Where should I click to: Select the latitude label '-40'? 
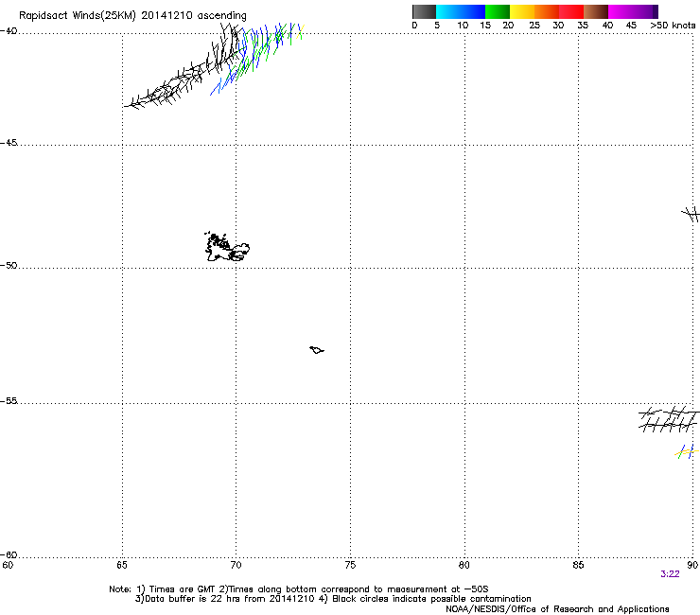click(9, 31)
